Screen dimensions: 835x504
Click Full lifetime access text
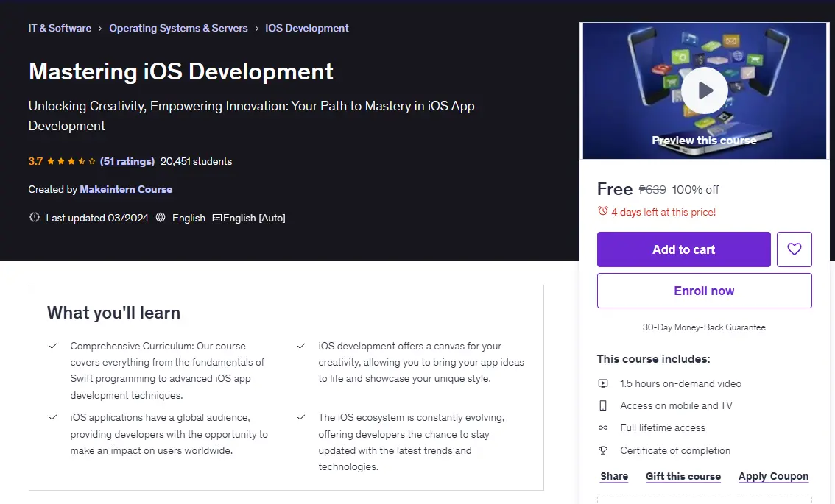[x=663, y=428]
